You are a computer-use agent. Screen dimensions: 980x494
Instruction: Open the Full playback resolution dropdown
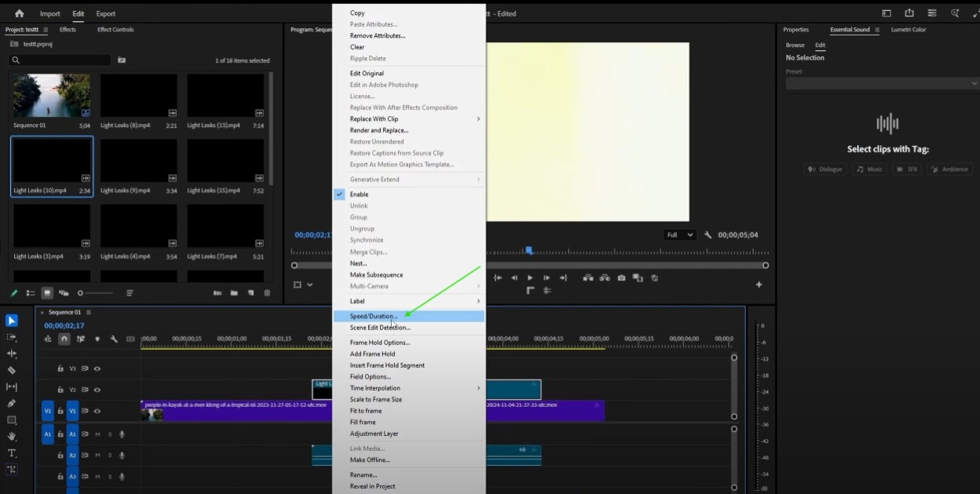click(679, 234)
